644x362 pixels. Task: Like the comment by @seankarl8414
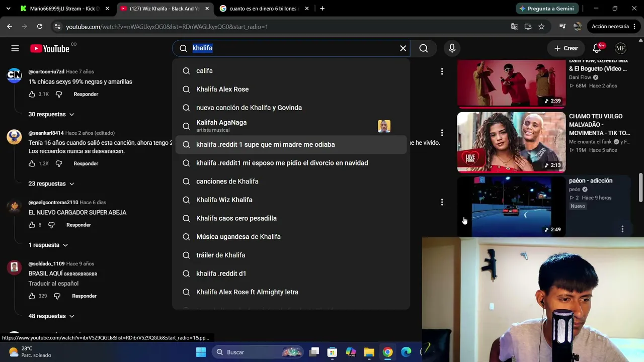pos(32,163)
